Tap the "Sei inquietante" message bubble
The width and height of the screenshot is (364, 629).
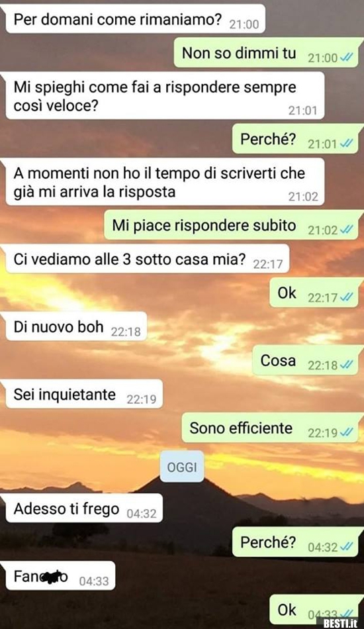83,395
